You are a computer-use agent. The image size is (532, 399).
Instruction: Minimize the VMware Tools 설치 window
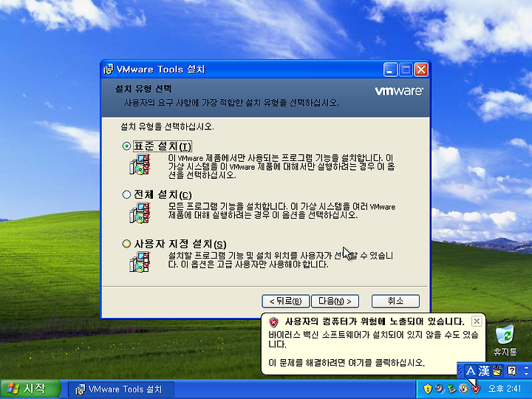click(x=390, y=69)
